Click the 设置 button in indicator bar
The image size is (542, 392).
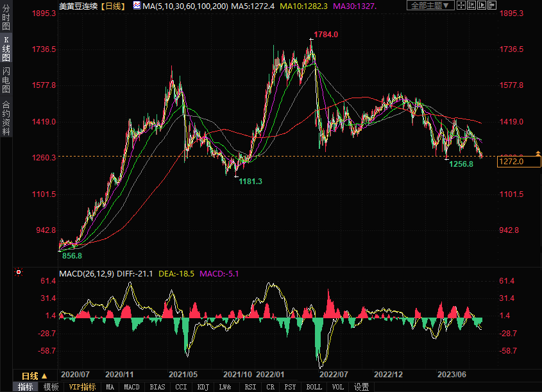362,387
